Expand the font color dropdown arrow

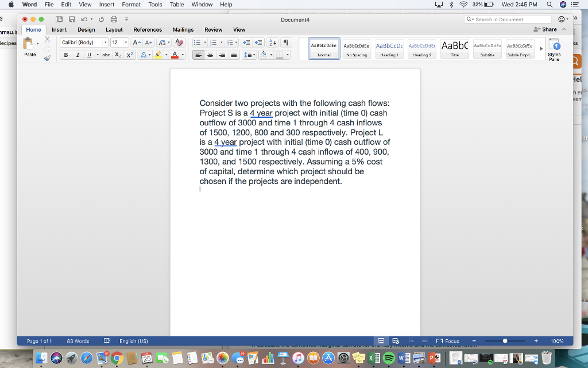(183, 55)
